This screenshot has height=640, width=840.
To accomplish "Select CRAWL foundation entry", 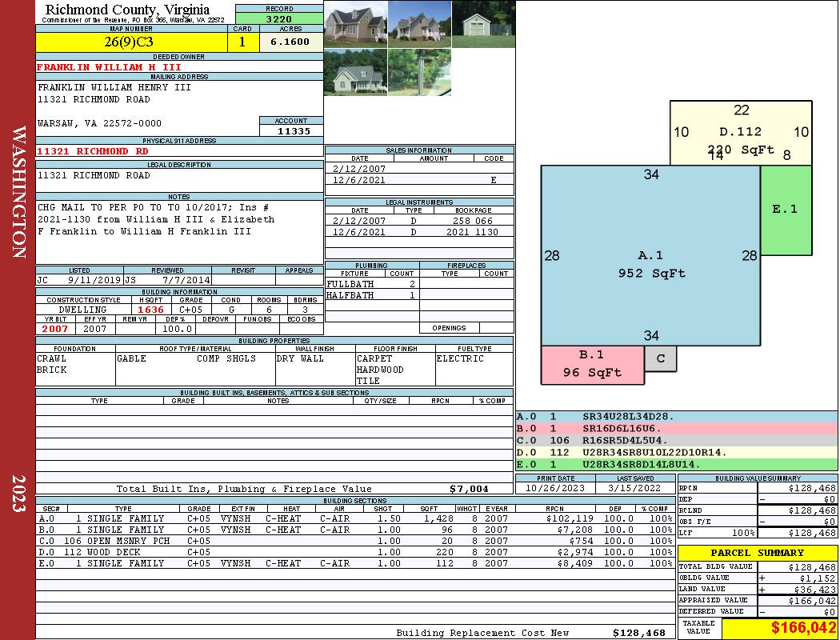I will click(x=51, y=358).
